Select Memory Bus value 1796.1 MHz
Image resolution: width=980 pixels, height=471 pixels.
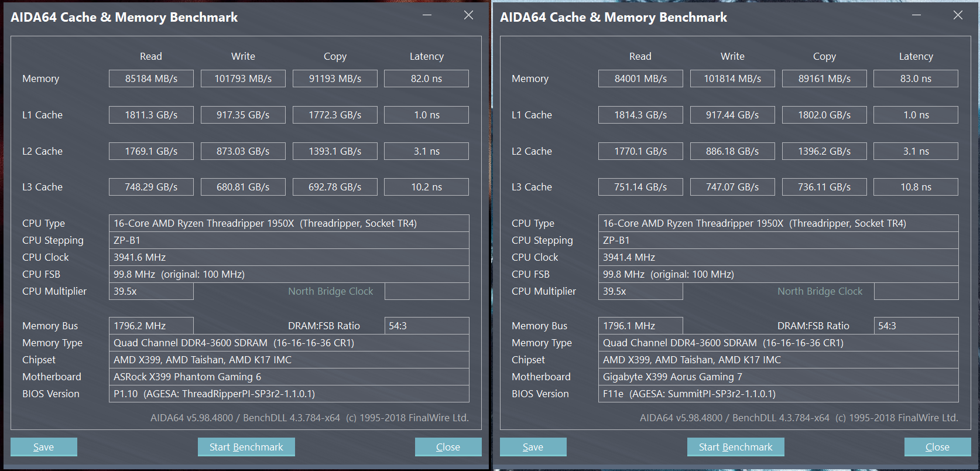[640, 326]
